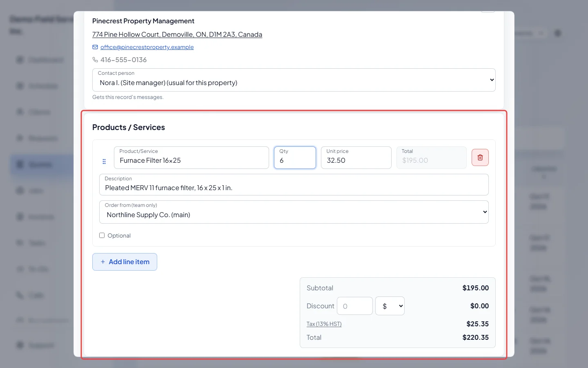The width and height of the screenshot is (588, 368).
Task: Open the Contact person dropdown
Action: [x=294, y=80]
